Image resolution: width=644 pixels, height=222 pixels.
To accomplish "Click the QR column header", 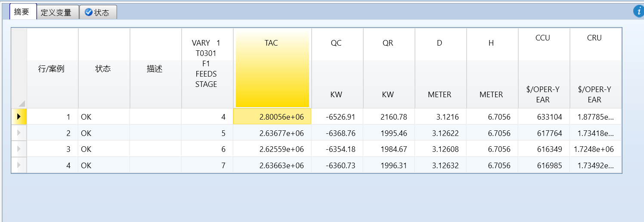I will pos(389,68).
